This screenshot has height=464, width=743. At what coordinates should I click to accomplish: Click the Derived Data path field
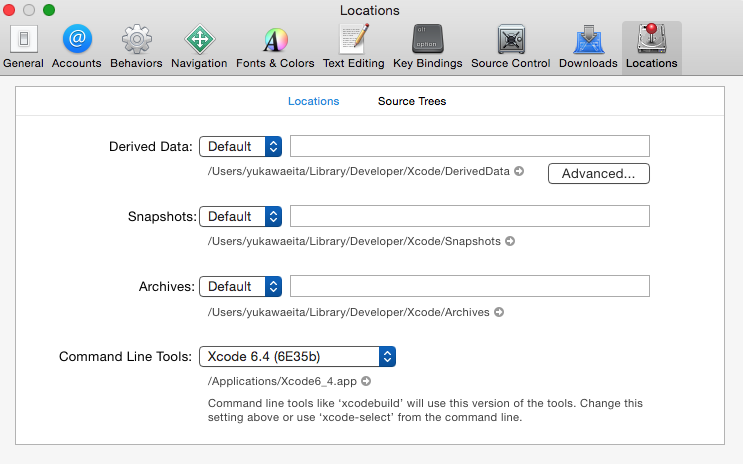[x=470, y=146]
